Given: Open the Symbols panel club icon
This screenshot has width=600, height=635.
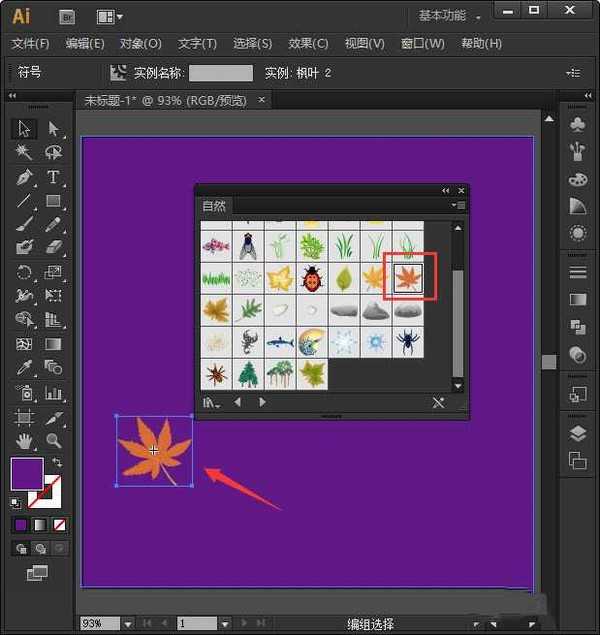Looking at the screenshot, I should click(577, 124).
